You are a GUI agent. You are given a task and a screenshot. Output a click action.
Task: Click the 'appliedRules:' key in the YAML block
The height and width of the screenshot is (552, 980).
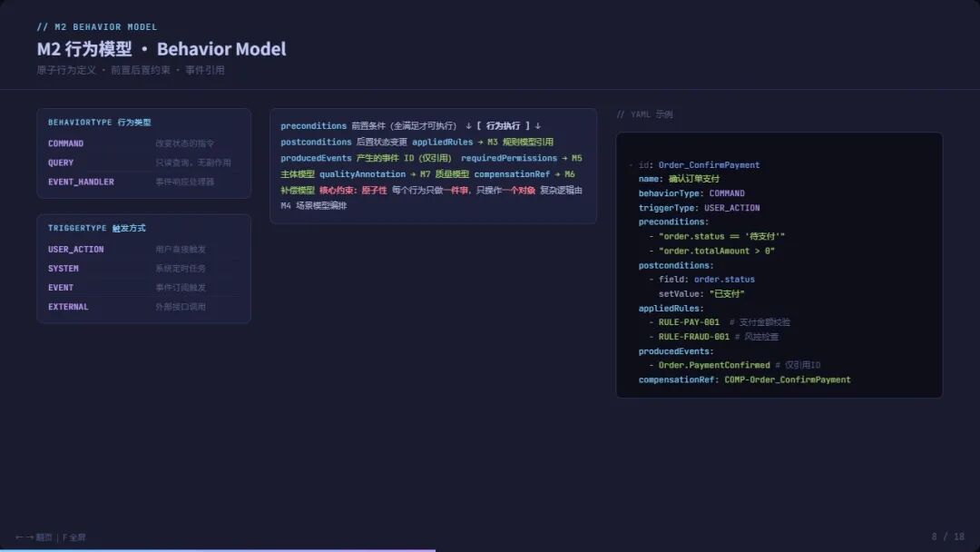[x=671, y=308]
